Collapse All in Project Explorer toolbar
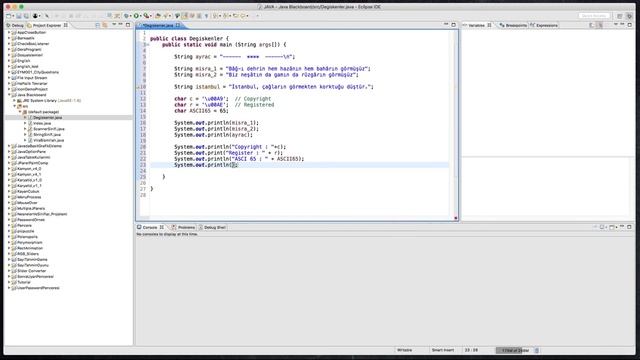 [98, 25]
